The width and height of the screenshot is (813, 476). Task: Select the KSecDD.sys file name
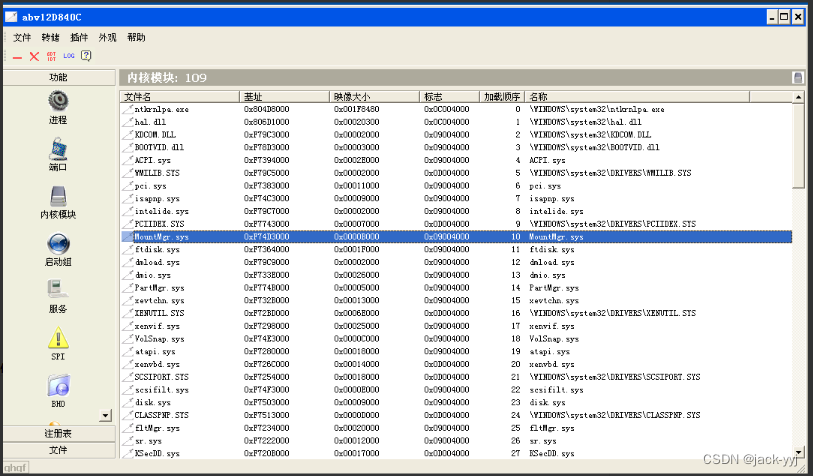157,454
